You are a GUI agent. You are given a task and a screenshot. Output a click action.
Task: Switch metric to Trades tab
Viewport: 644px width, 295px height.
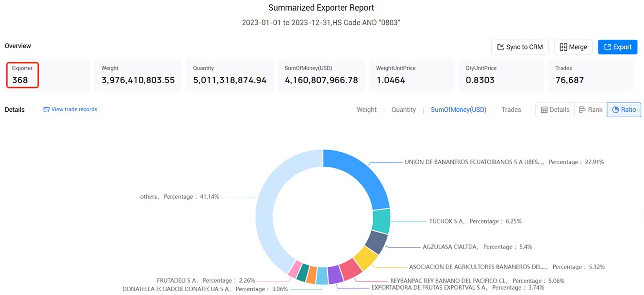511,110
